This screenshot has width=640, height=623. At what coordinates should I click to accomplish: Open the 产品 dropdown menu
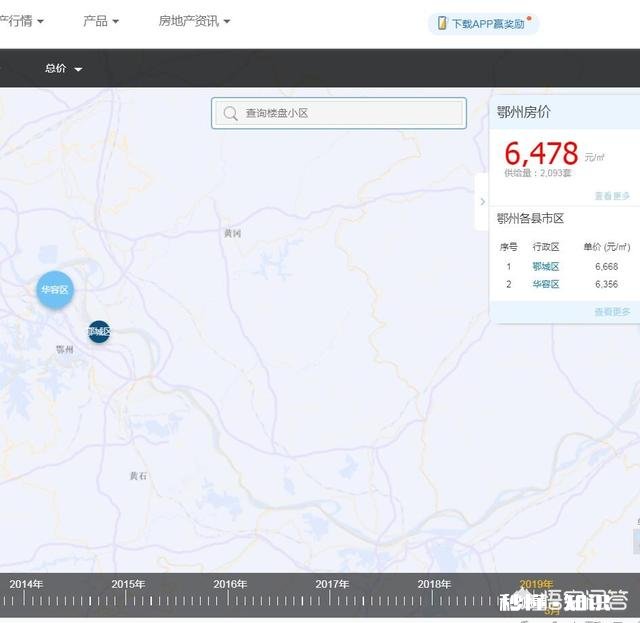101,21
